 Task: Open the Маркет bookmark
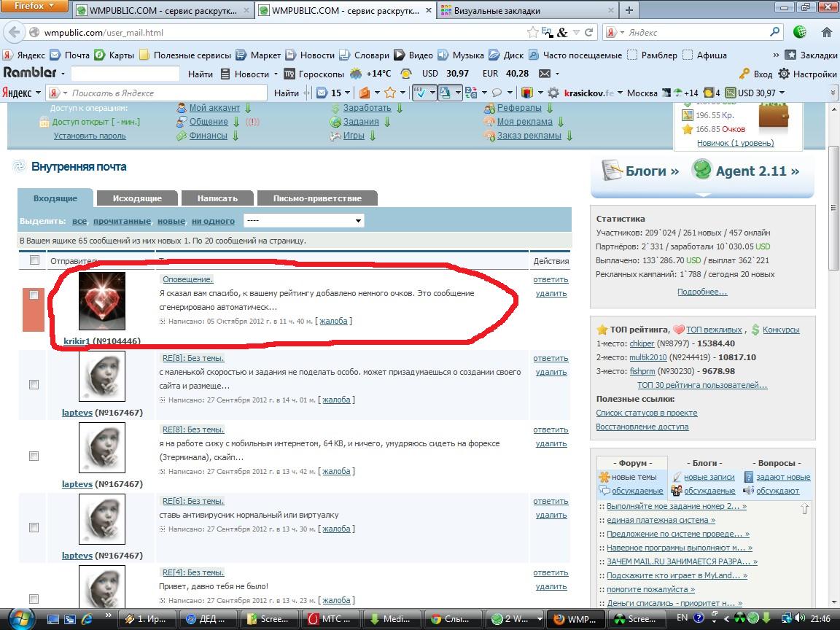click(258, 55)
